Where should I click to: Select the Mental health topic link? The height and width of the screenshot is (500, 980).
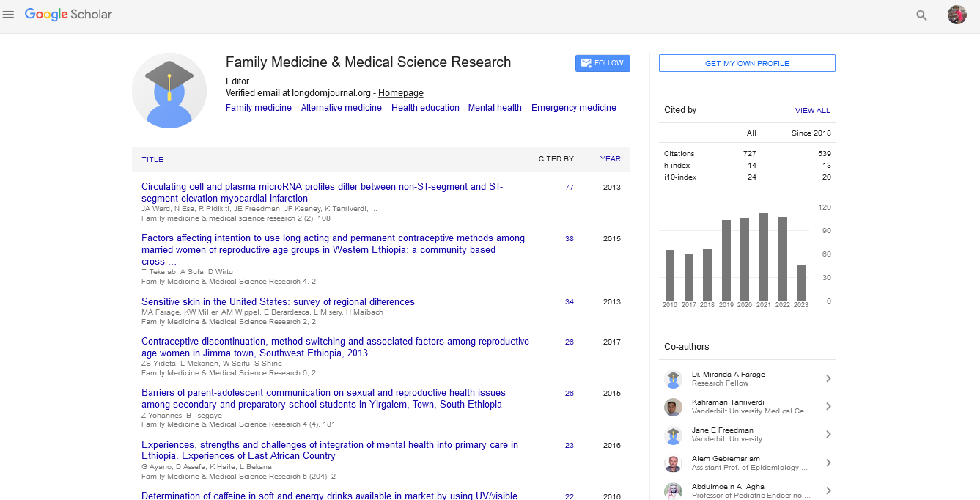click(495, 108)
